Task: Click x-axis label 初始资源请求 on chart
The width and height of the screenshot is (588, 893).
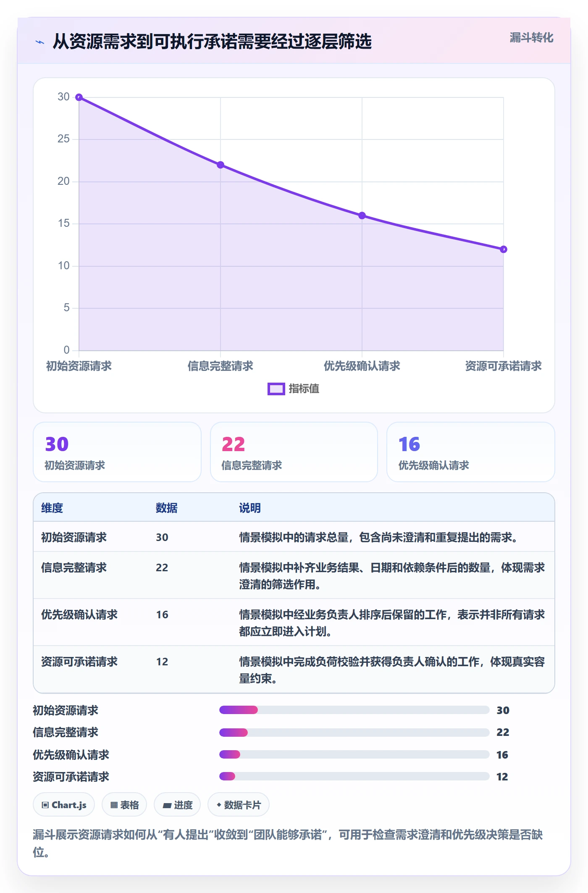Action: pos(79,366)
